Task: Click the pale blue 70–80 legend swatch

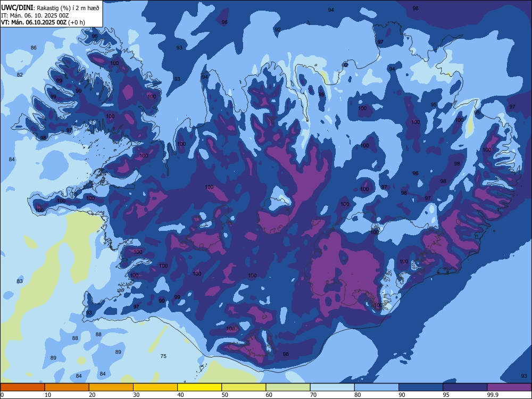Action: pos(332,387)
